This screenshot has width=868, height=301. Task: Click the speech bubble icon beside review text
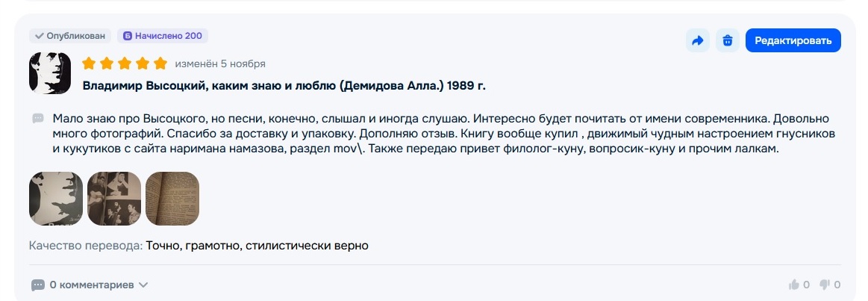point(38,118)
